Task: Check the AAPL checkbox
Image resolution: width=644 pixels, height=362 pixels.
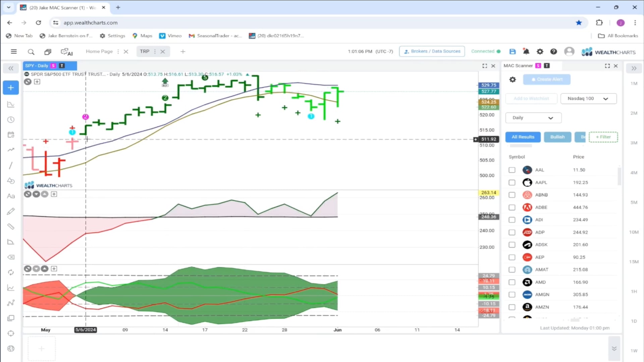Action: (x=512, y=183)
